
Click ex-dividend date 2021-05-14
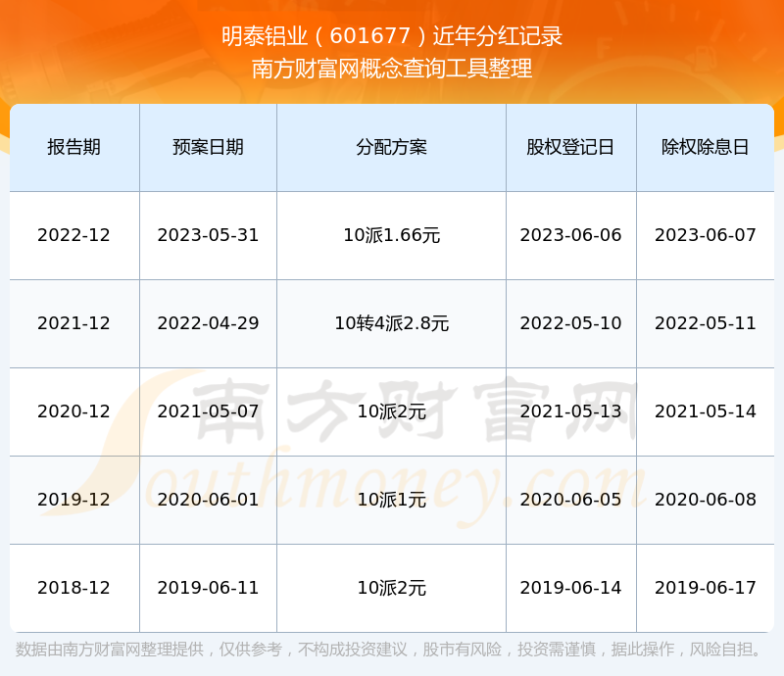(705, 411)
